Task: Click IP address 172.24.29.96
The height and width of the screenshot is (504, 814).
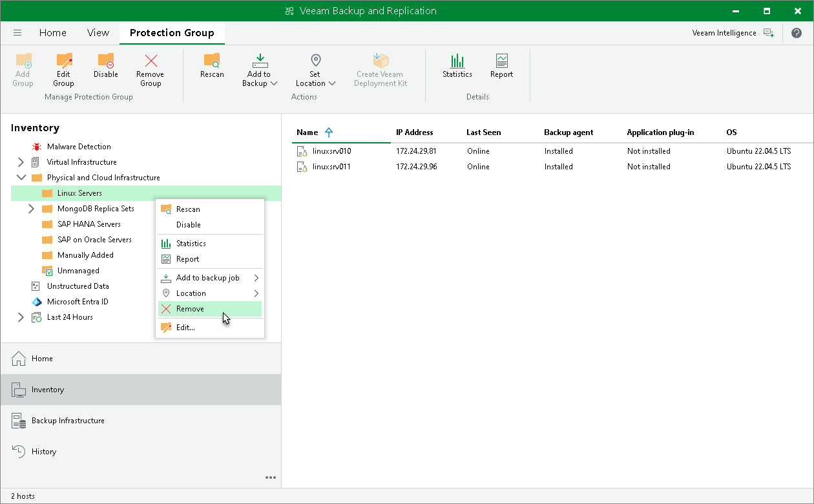Action: coord(417,167)
